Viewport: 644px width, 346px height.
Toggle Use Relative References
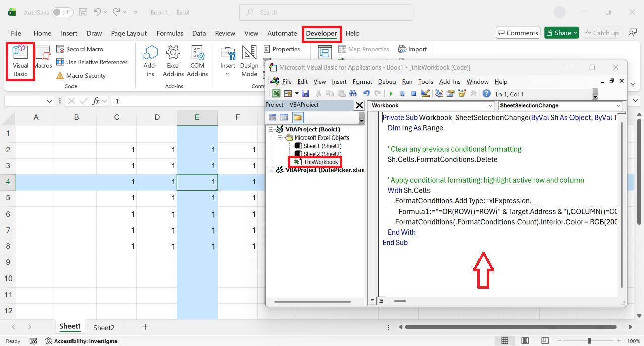coord(92,62)
